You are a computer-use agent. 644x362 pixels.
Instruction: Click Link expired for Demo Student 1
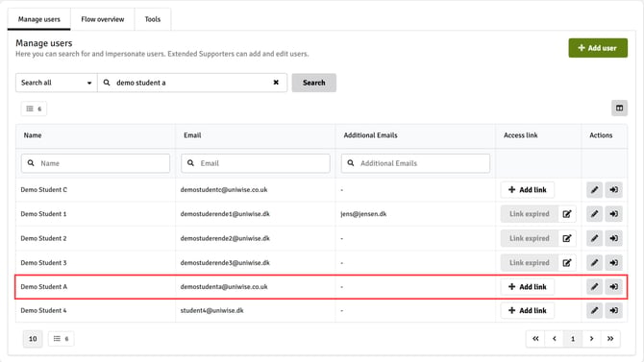530,214
